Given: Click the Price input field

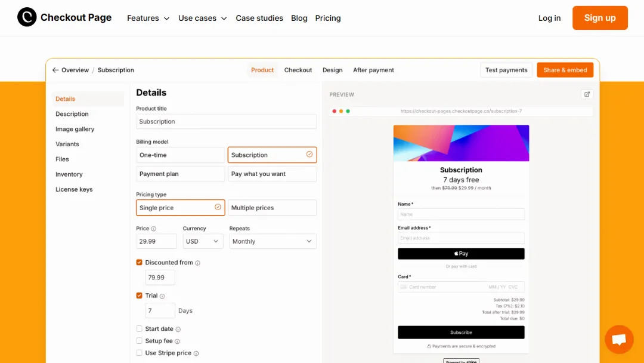Looking at the screenshot, I should coord(156,241).
